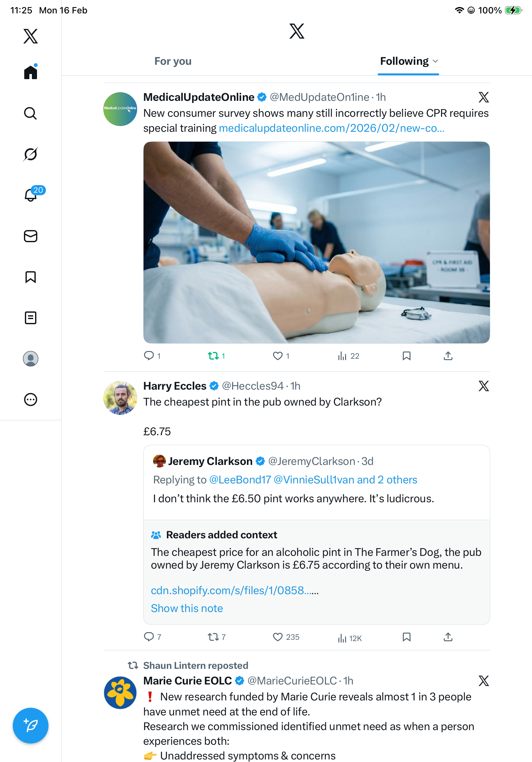This screenshot has width=532, height=762.
Task: Tap the compose new post button
Action: 31,725
